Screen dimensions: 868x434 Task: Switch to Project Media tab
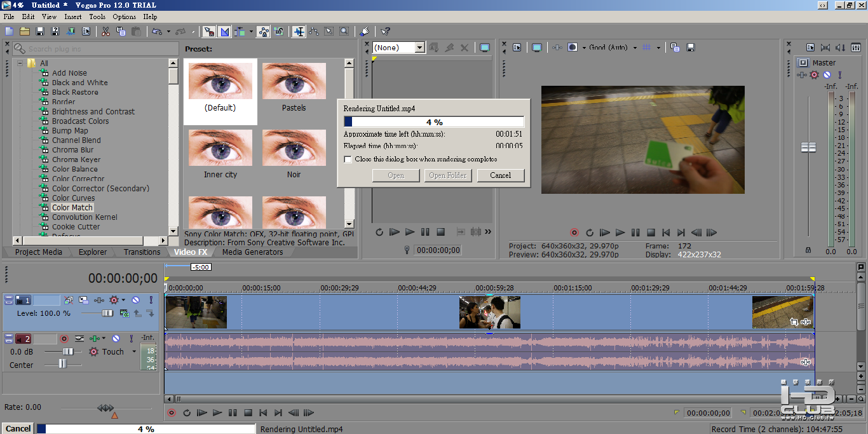coord(38,252)
